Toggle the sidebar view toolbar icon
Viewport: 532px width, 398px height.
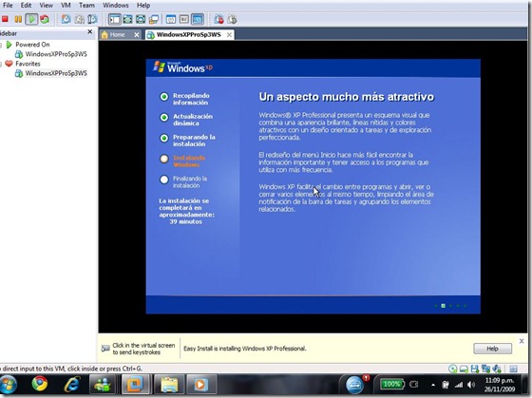[114, 19]
